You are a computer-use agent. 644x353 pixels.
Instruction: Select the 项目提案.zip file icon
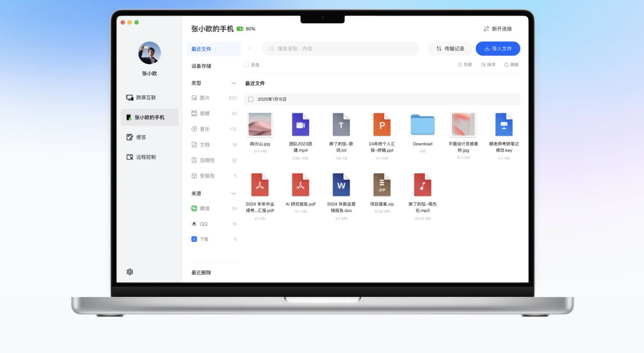(x=382, y=185)
